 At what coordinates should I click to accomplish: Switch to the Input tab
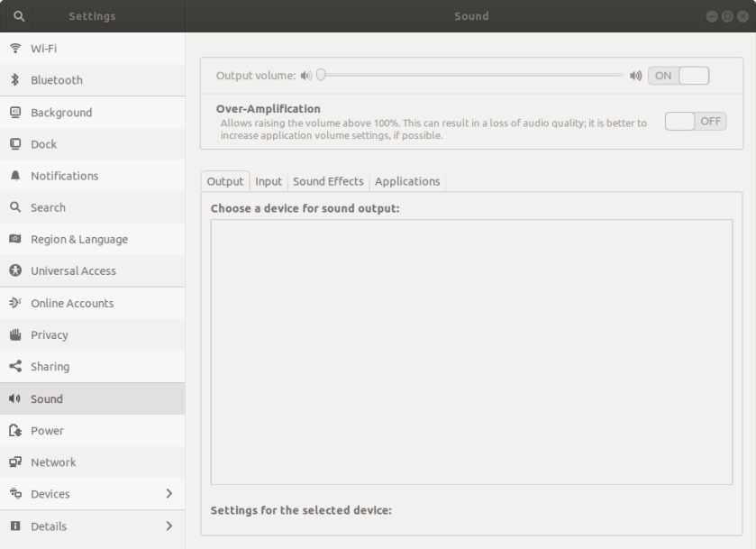[269, 181]
